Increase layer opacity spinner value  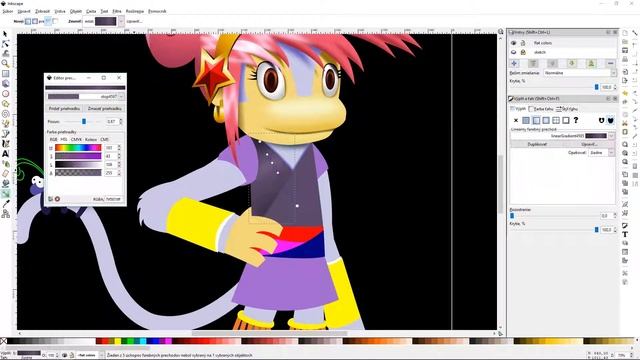coord(615,86)
